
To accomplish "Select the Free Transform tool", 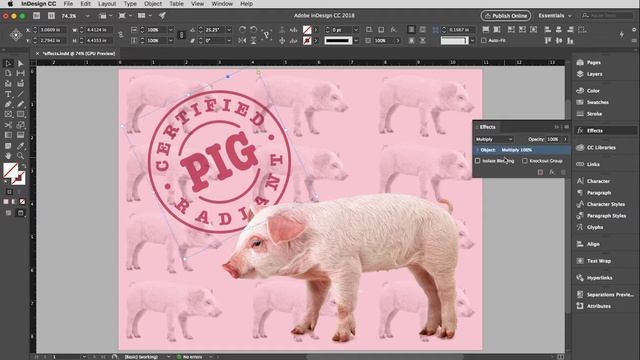I will pyautogui.click(x=20, y=125).
